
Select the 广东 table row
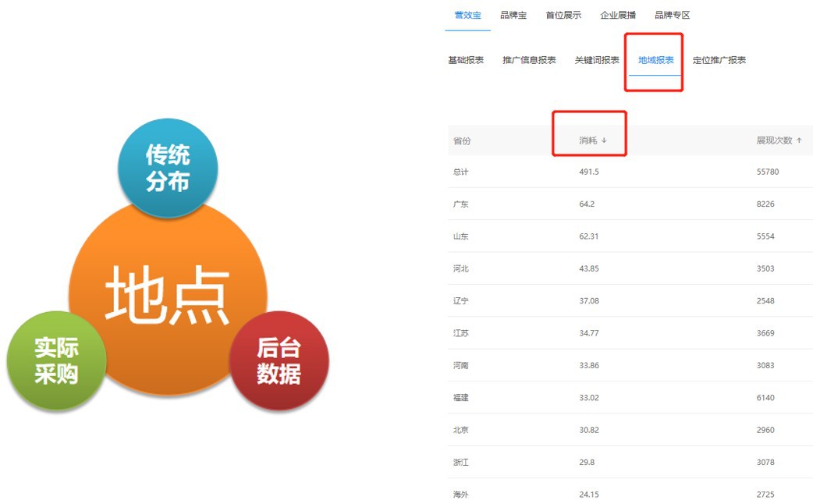click(x=461, y=204)
